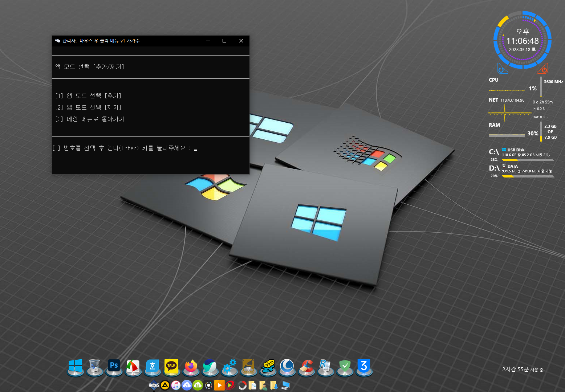Open the pink iTunes music icon

click(x=176, y=385)
